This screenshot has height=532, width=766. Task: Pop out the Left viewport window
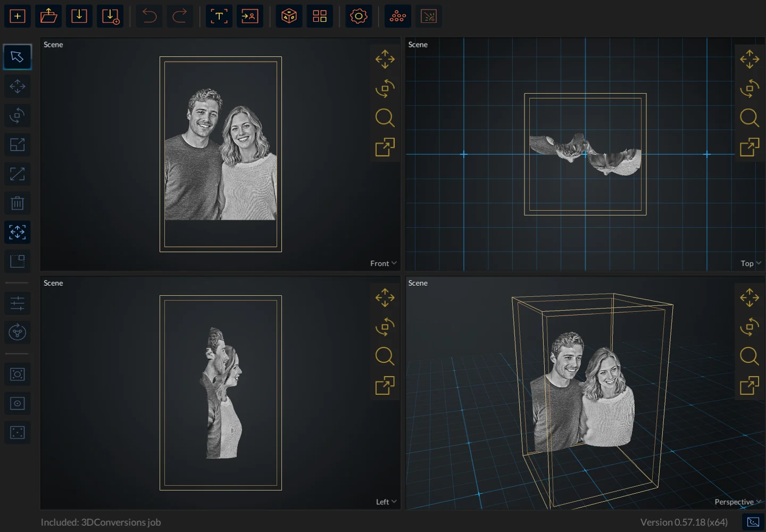pos(385,385)
